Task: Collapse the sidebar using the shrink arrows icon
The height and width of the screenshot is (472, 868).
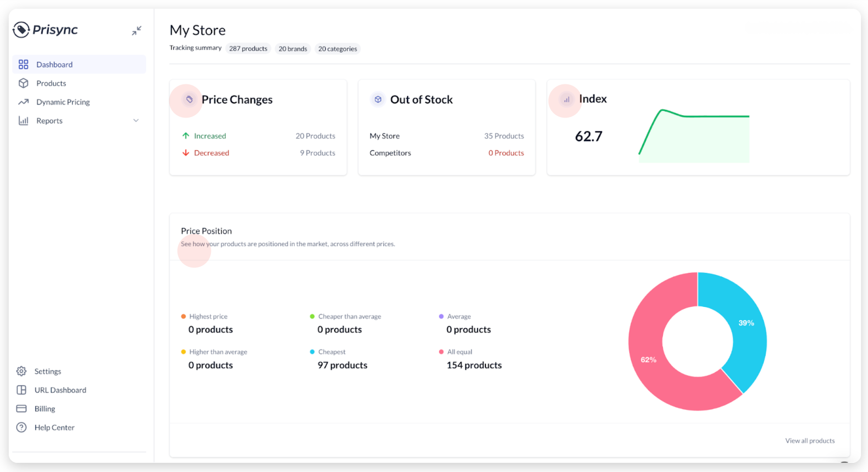Action: point(136,30)
